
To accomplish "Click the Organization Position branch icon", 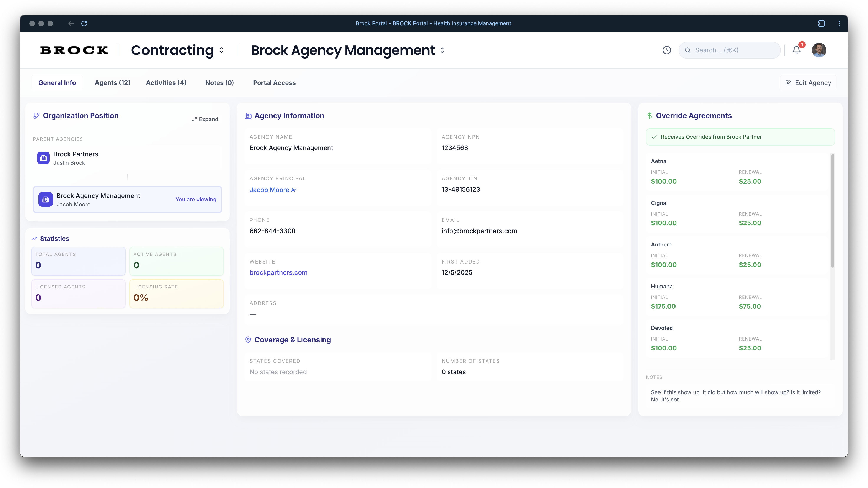I will [x=36, y=116].
